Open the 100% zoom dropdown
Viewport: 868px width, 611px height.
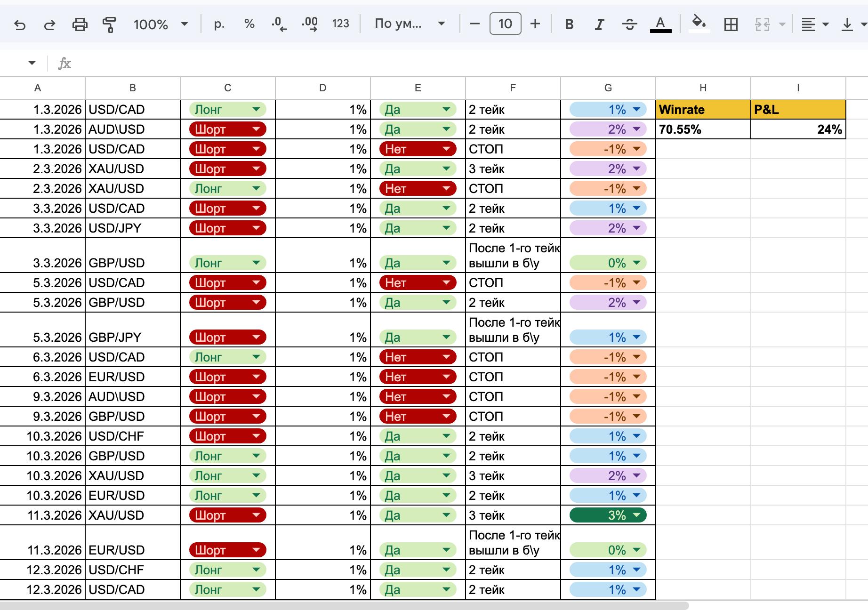tap(160, 24)
